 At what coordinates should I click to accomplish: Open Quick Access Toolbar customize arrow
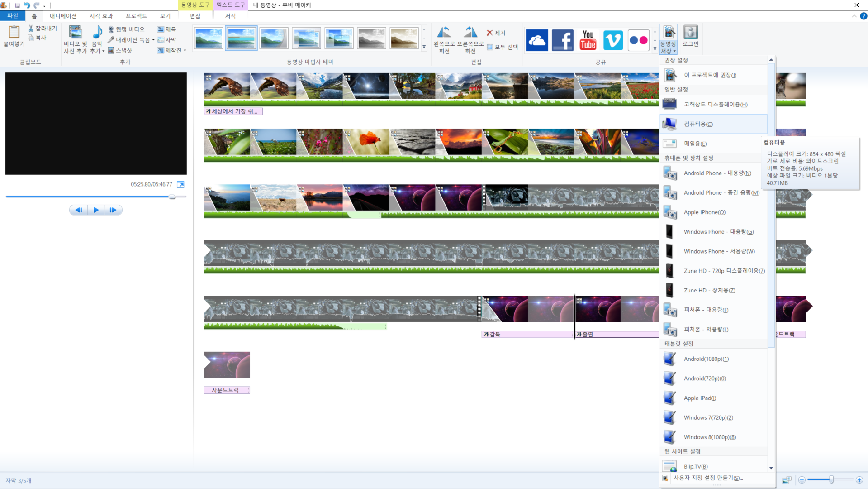(44, 6)
